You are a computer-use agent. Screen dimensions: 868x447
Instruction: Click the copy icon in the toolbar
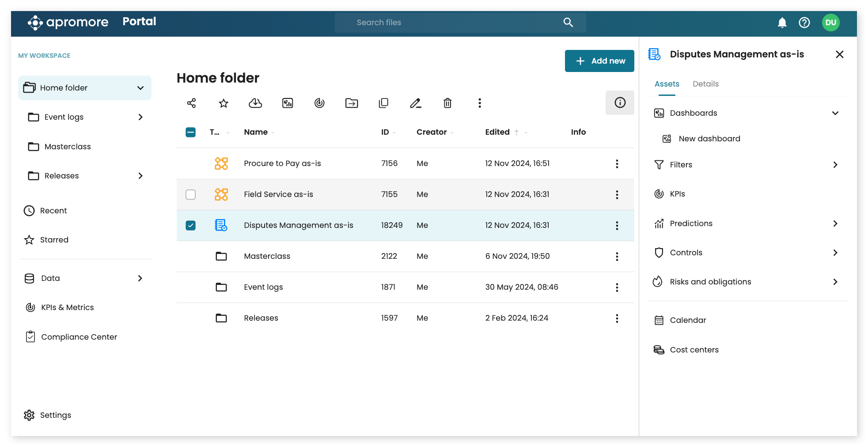tap(383, 103)
